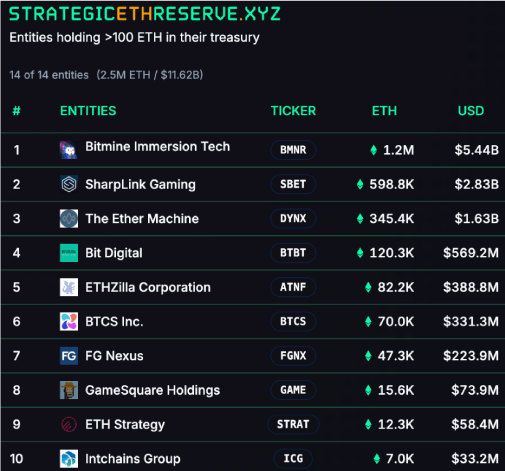Viewport: 505px width, 471px height.
Task: Open the STRATEGICETHRESERVE.XYZ site title
Action: [x=145, y=14]
